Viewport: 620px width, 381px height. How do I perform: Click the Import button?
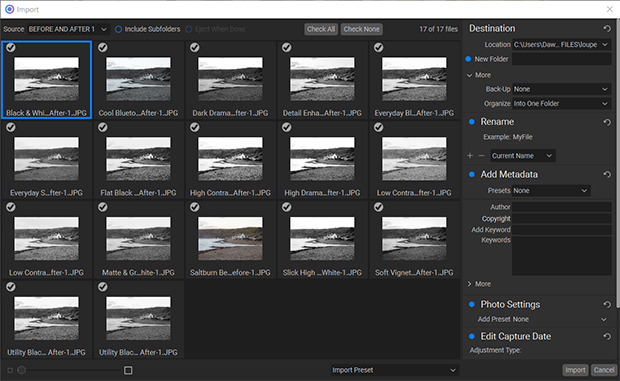pyautogui.click(x=575, y=370)
